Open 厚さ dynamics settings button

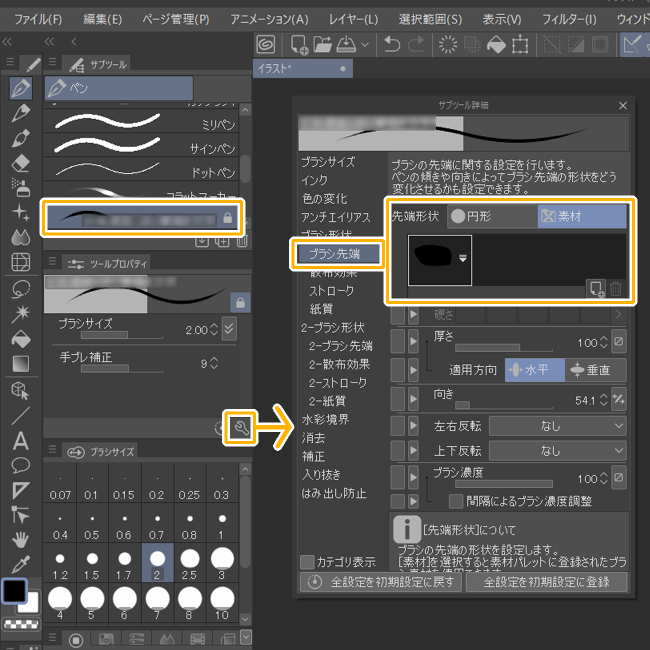(618, 342)
